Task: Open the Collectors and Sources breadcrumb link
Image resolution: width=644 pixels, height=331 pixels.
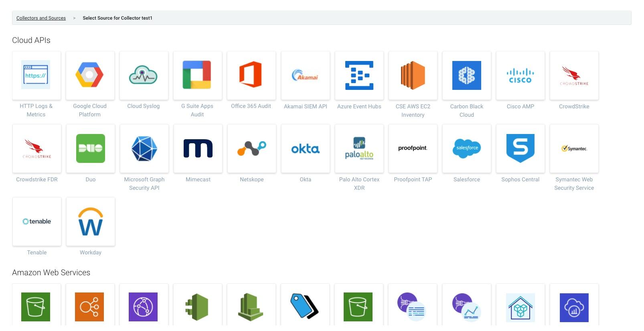Action: pyautogui.click(x=41, y=18)
